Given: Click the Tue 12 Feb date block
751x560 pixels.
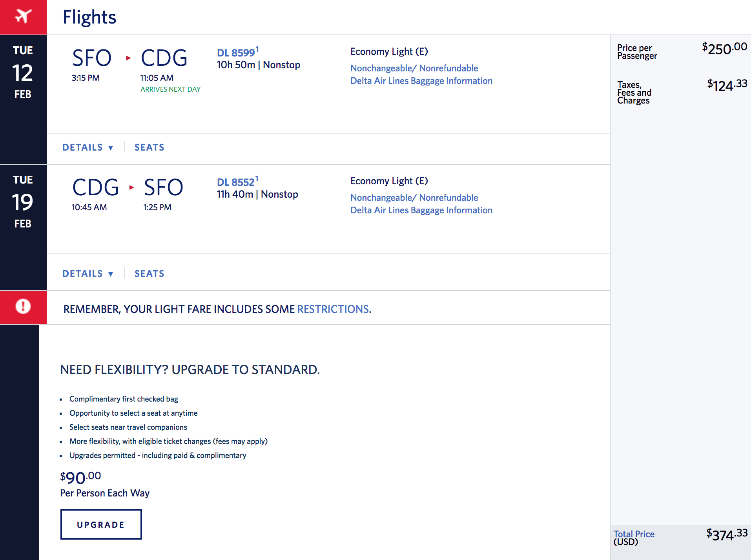Looking at the screenshot, I should point(23,73).
